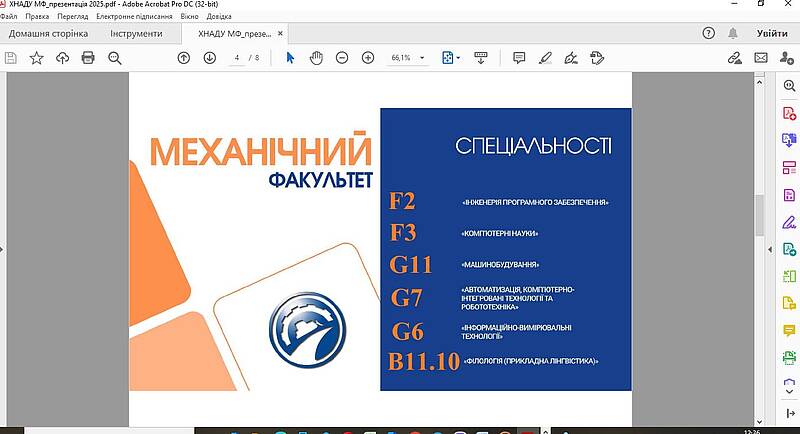Select the ХНАДУ МФ_презе... document tab

(234, 34)
